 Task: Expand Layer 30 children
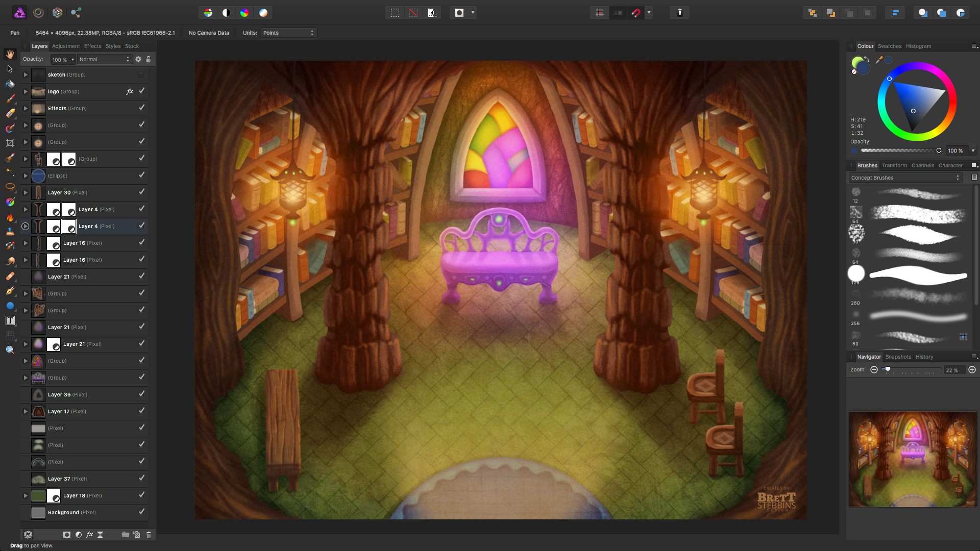pos(26,192)
